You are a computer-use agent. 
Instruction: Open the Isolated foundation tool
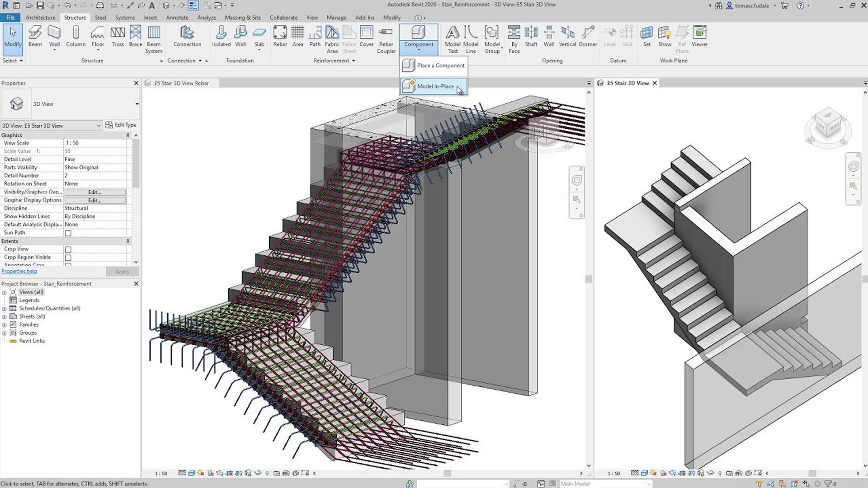(222, 36)
